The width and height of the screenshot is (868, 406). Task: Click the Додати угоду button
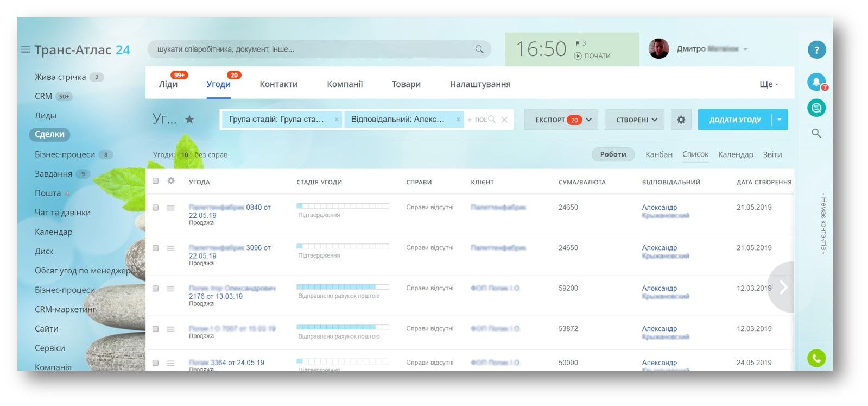pos(734,120)
